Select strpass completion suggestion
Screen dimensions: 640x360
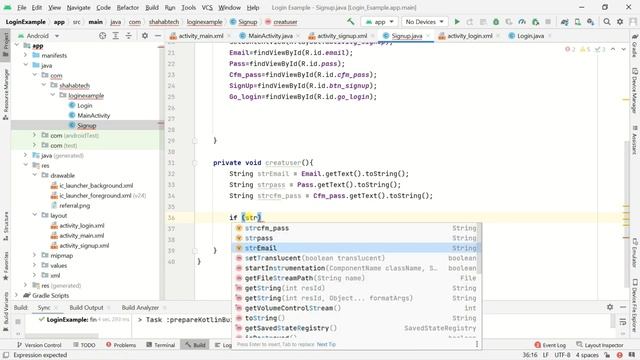click(x=357, y=238)
